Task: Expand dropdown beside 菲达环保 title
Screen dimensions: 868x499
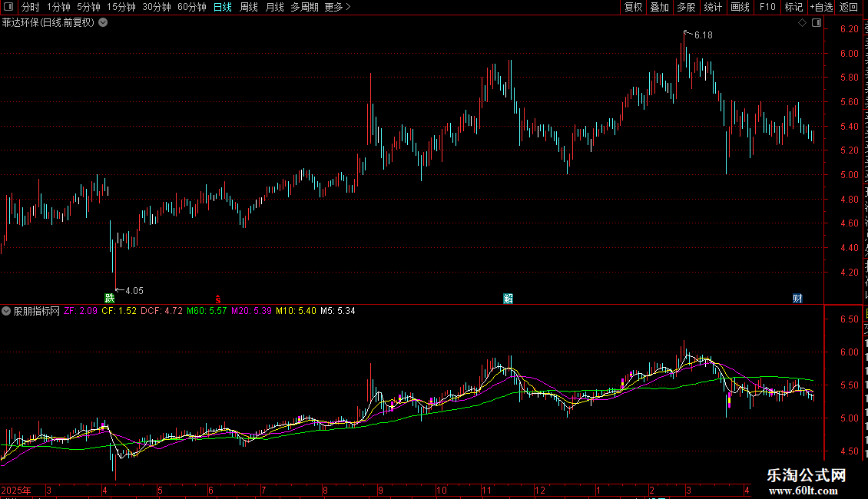Action: (x=103, y=23)
